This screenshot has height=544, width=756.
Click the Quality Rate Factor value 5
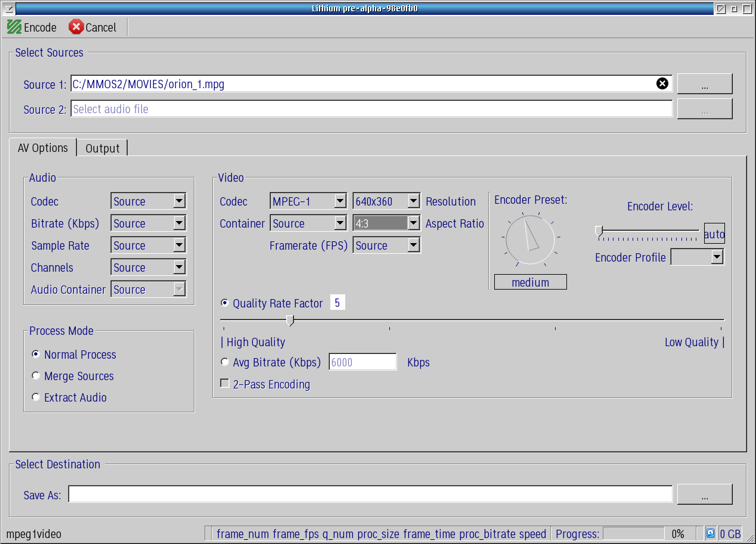[337, 303]
